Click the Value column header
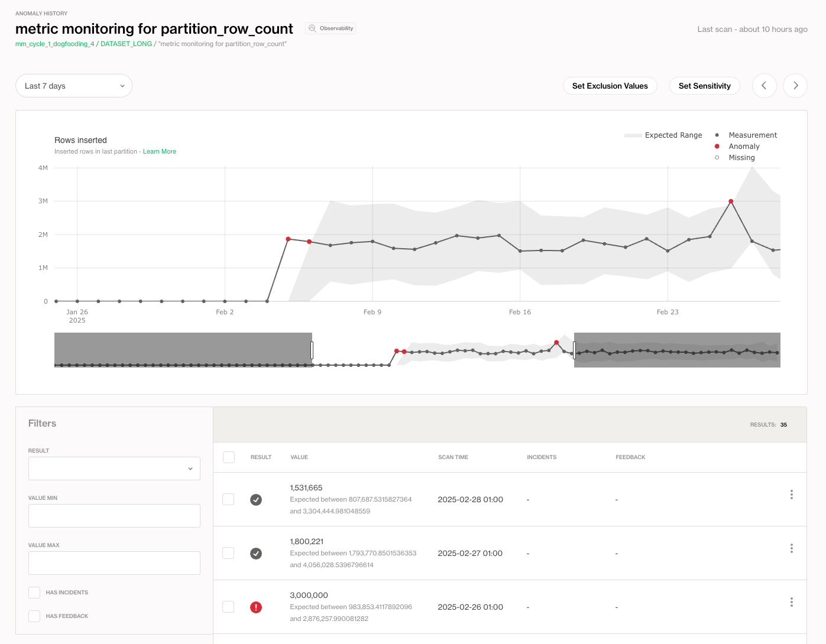This screenshot has width=826, height=644. [x=299, y=457]
